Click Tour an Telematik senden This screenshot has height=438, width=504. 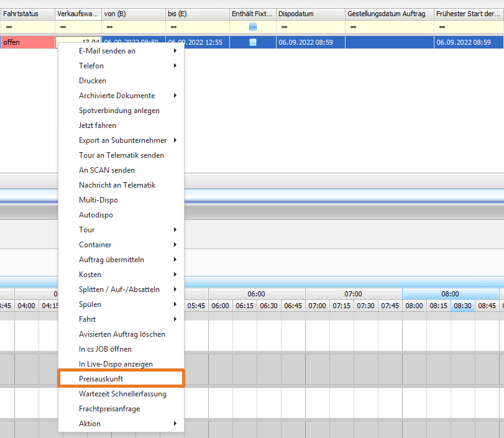(121, 155)
